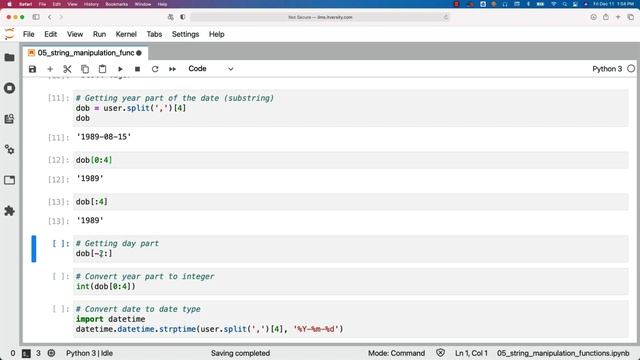Open the file browser sidebar folder icon
The height and width of the screenshot is (360, 640).
(x=9, y=58)
